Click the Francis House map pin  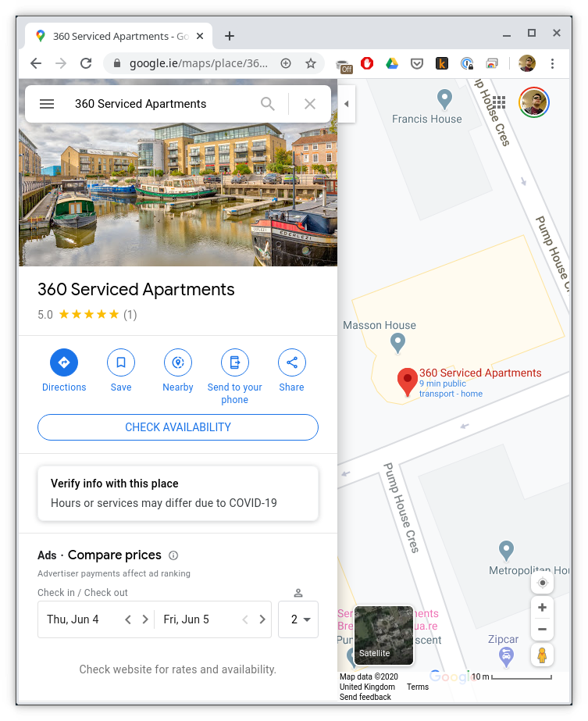click(x=444, y=99)
